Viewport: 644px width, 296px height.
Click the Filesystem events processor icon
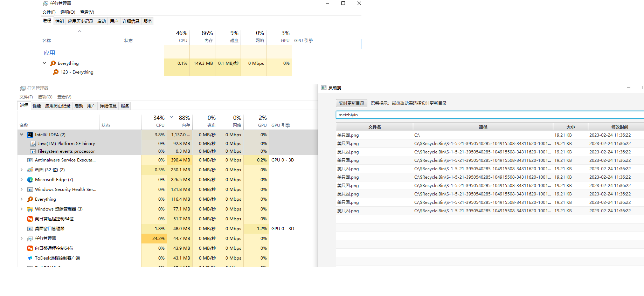[33, 151]
